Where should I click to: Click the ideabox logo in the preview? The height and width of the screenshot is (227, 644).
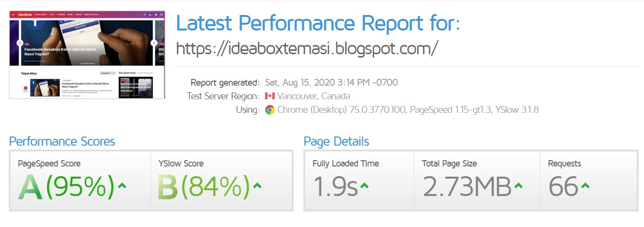click(x=25, y=15)
